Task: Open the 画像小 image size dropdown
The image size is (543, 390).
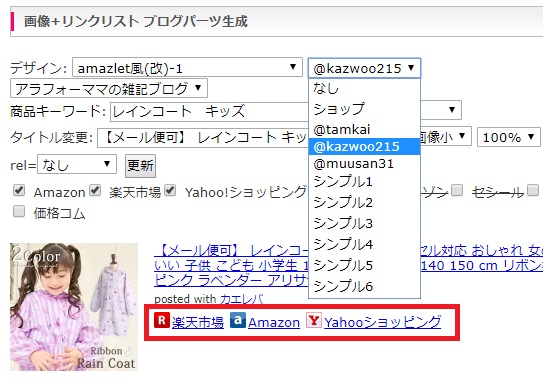Action: pyautogui.click(x=445, y=137)
